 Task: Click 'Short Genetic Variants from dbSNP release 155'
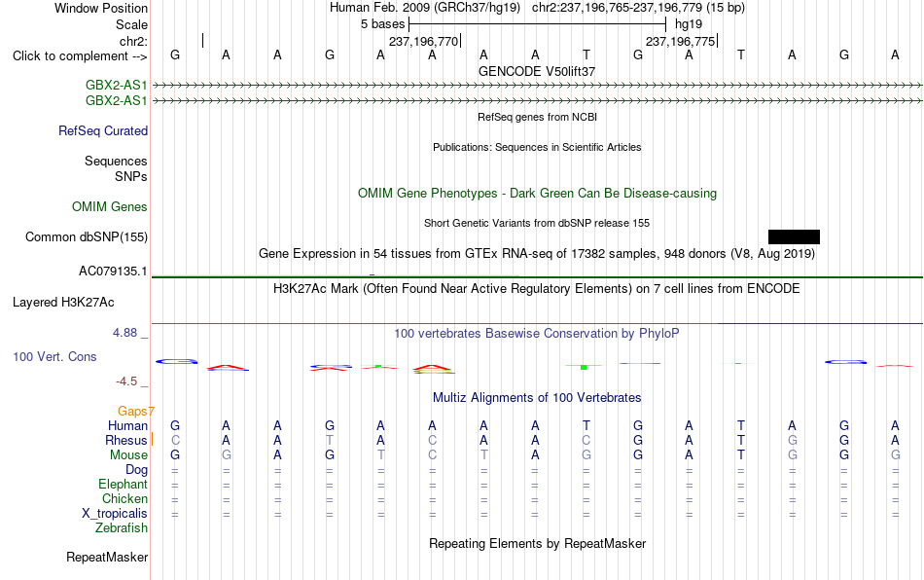click(537, 224)
